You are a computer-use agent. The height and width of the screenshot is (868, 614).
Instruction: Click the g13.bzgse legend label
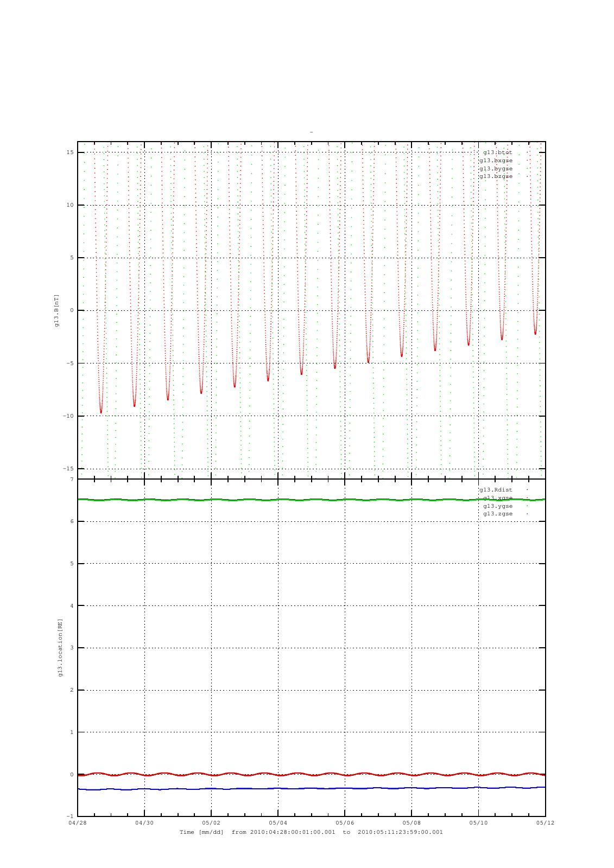496,176
